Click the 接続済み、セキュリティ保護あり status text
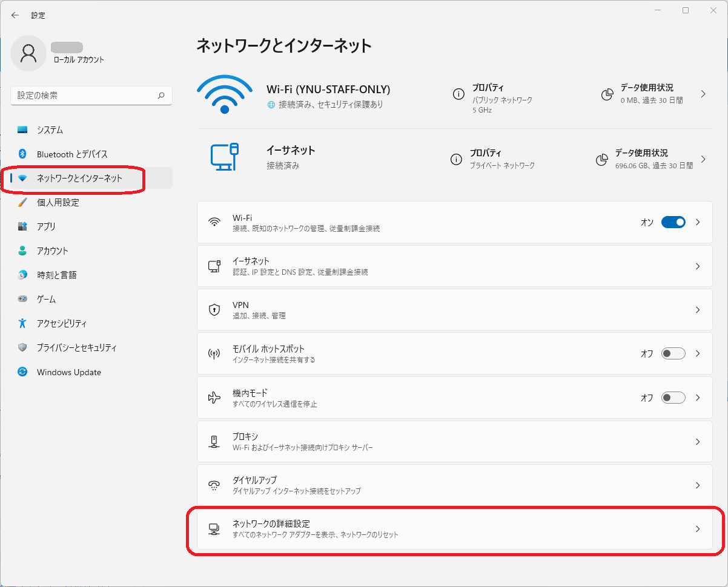The height and width of the screenshot is (587, 728). pyautogui.click(x=331, y=105)
